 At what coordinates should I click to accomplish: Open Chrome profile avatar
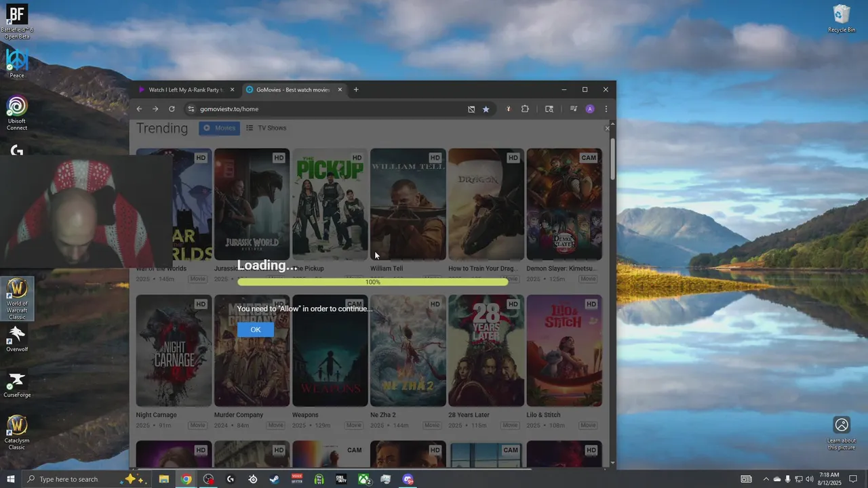tap(590, 109)
